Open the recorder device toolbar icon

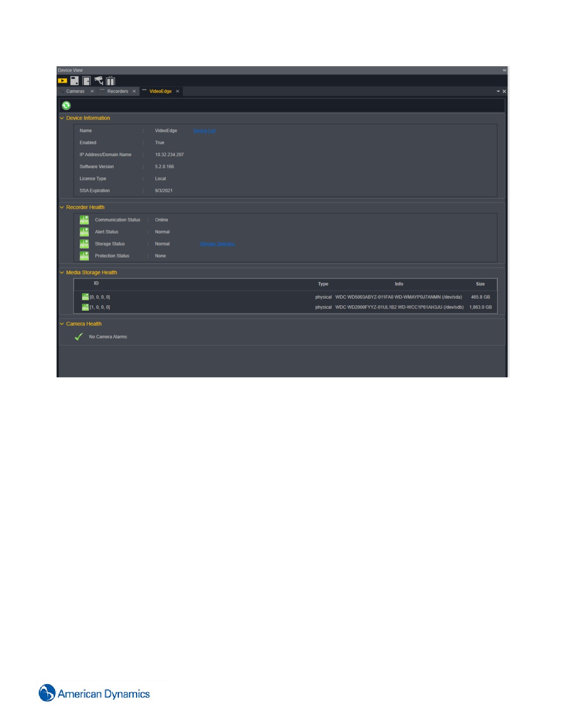coord(75,81)
